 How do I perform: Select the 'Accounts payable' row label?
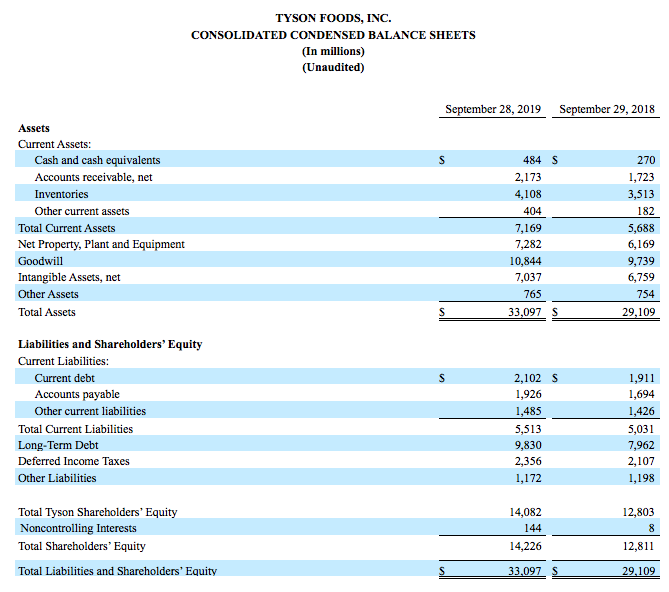pyautogui.click(x=77, y=395)
